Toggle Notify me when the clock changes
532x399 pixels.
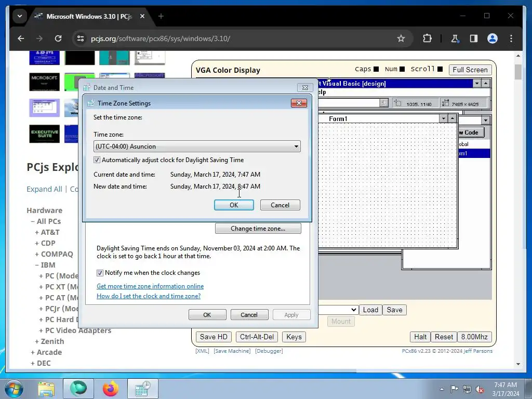(100, 273)
